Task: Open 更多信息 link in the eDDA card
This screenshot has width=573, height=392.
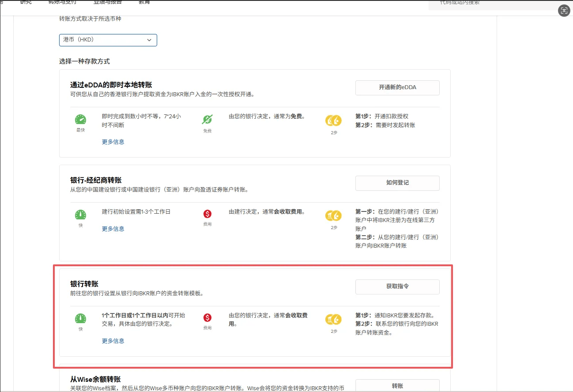Action: 113,142
